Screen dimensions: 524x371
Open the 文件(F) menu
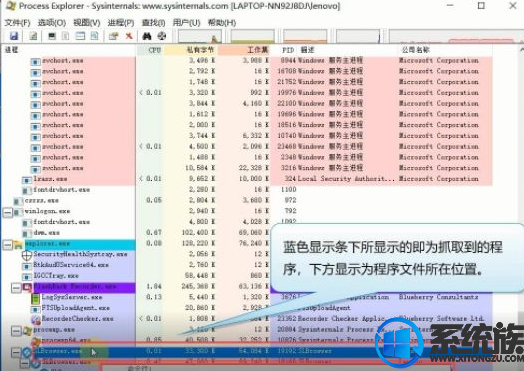click(x=17, y=23)
